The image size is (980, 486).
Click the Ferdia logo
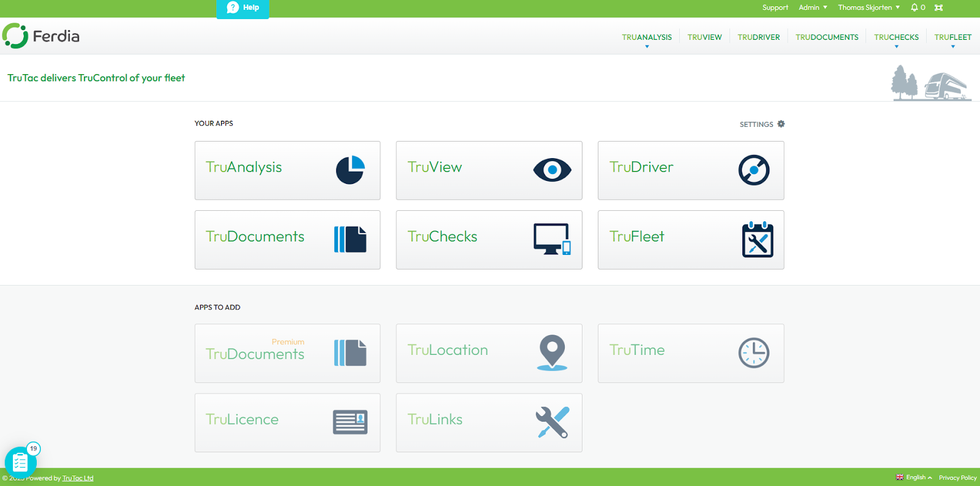pyautogui.click(x=41, y=36)
